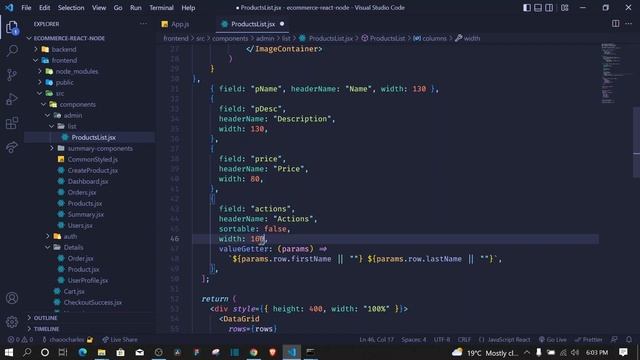Open CommonStyled.js in explorer

[x=93, y=159]
